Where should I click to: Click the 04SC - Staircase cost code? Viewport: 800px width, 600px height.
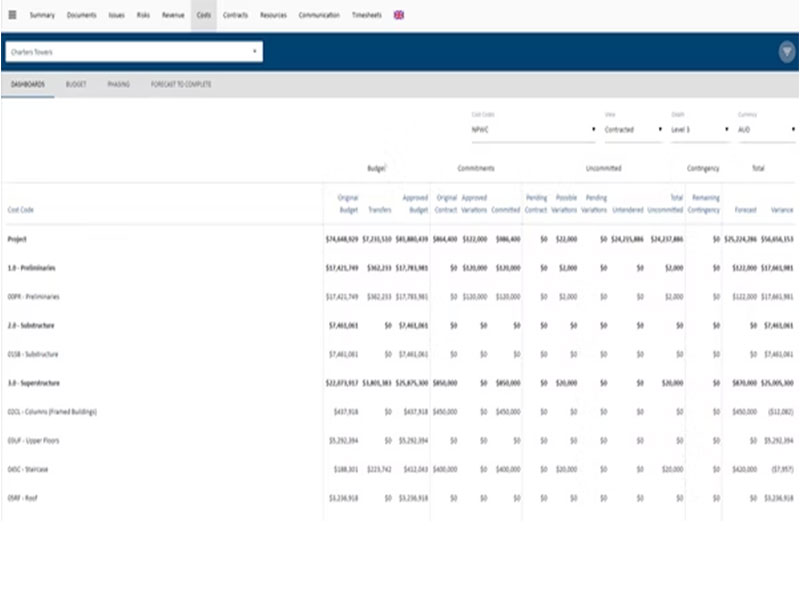coord(28,468)
